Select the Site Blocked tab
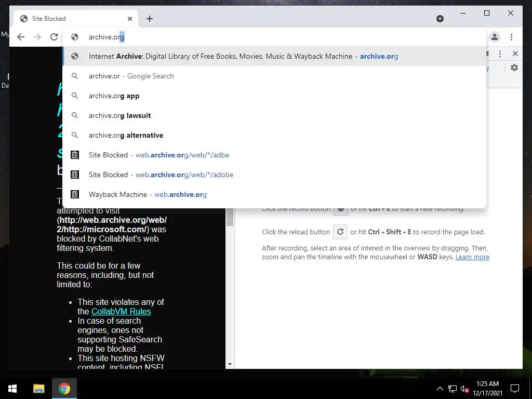532x399 pixels. click(x=76, y=19)
